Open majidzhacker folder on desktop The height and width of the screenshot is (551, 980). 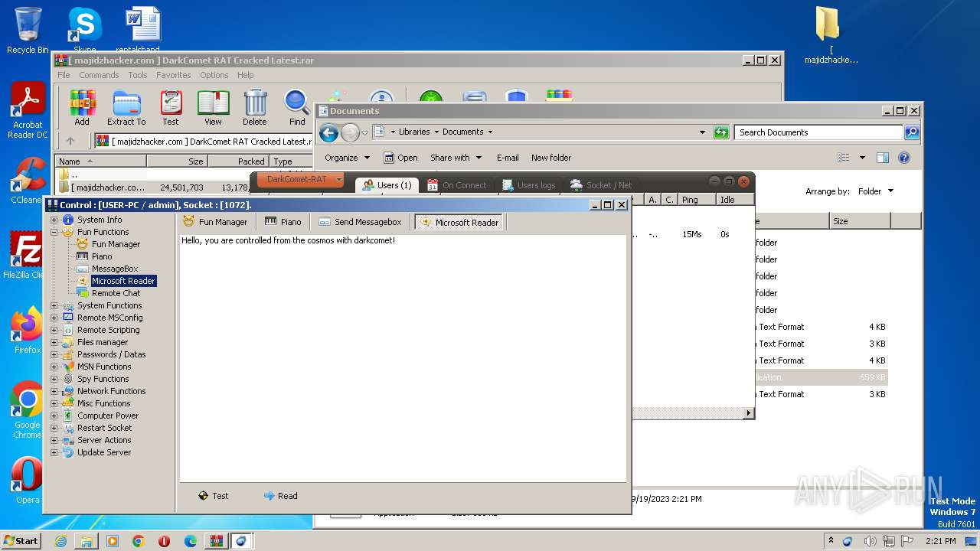coord(831,35)
